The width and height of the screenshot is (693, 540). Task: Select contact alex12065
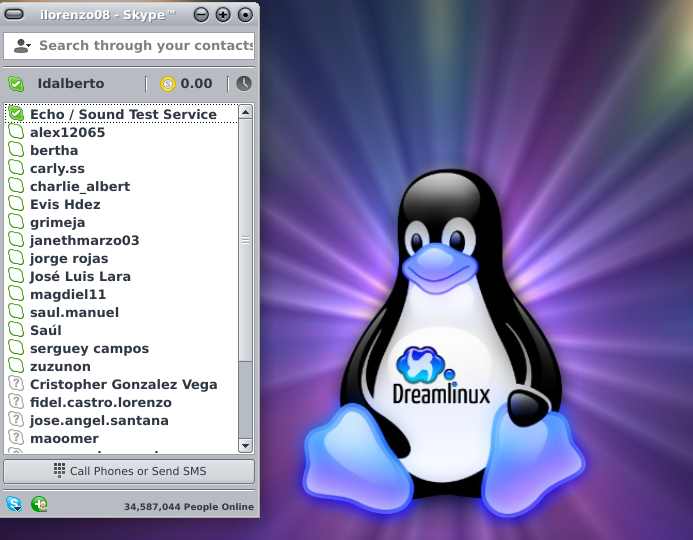pos(122,132)
